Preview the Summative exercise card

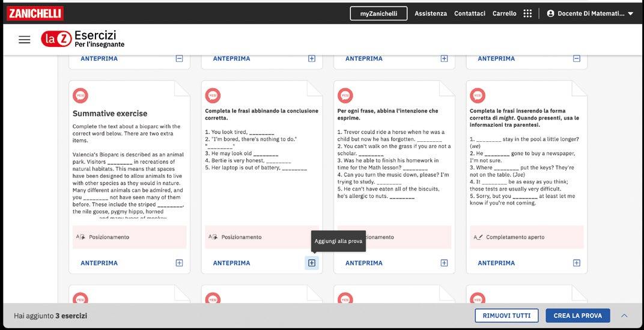99,263
